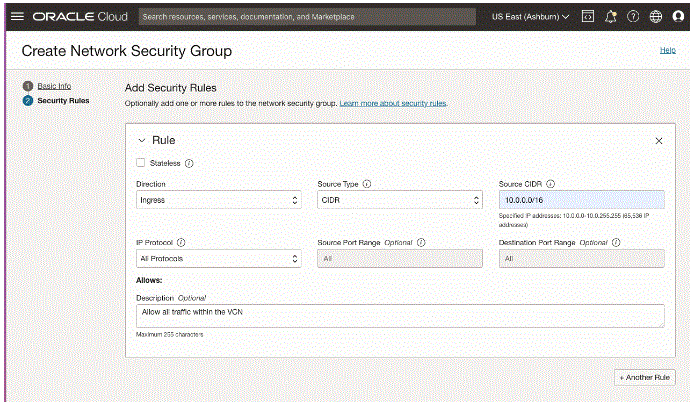Open the language globe icon
The width and height of the screenshot is (694, 406).
(655, 17)
